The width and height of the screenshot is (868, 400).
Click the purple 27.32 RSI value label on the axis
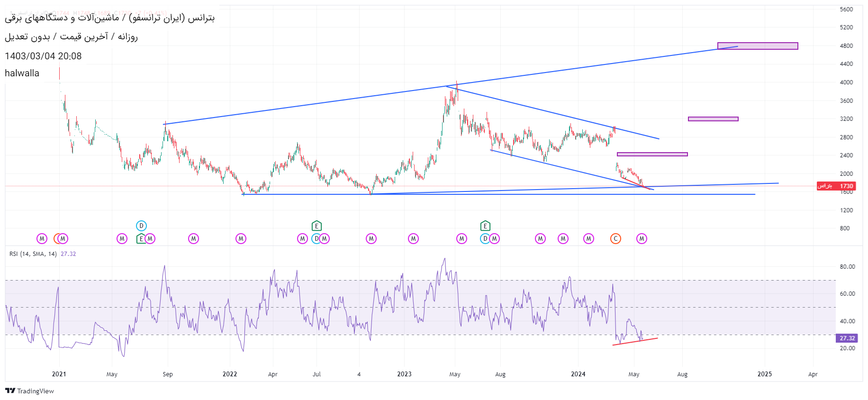click(847, 338)
